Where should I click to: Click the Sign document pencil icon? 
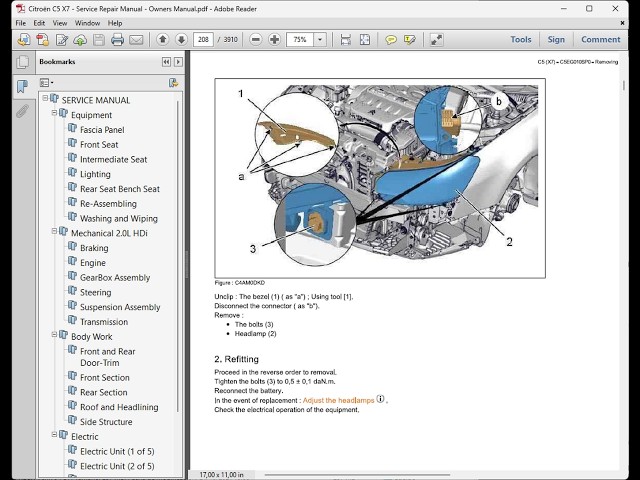click(61, 40)
